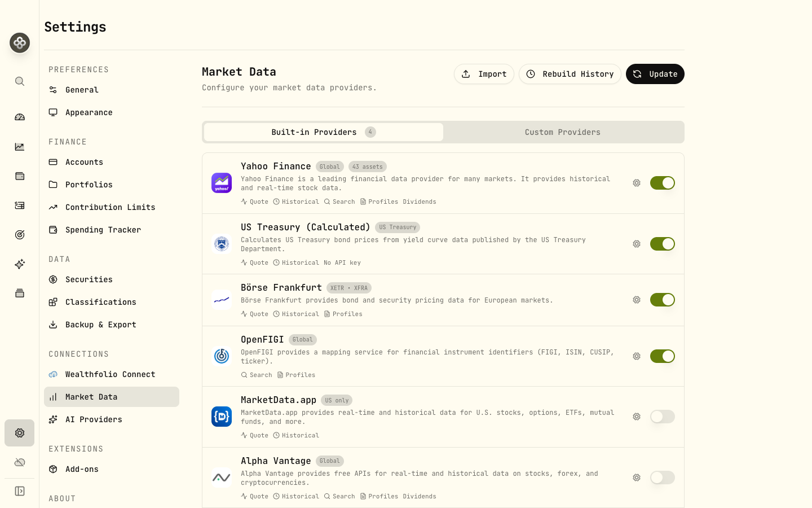Click the 'US only' badge
Viewport: 812px width, 508px height.
click(x=337, y=400)
